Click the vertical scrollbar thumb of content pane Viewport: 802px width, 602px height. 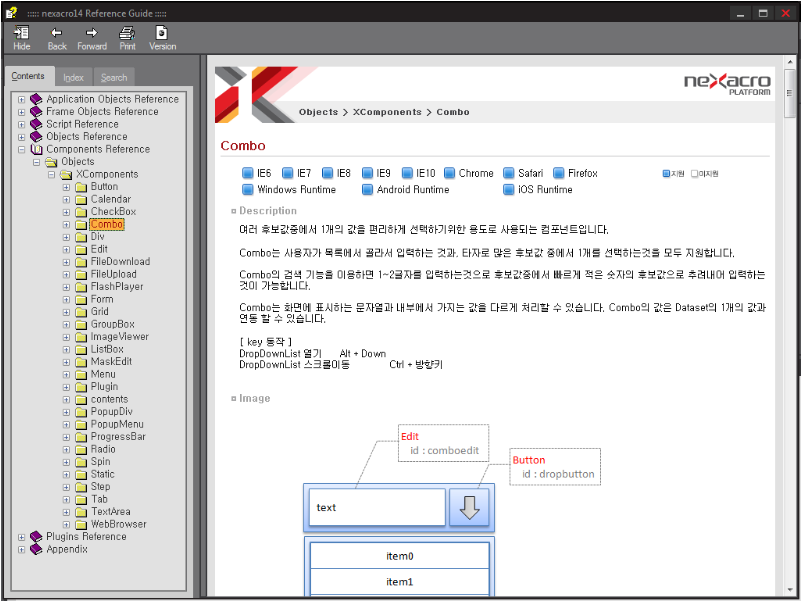790,93
